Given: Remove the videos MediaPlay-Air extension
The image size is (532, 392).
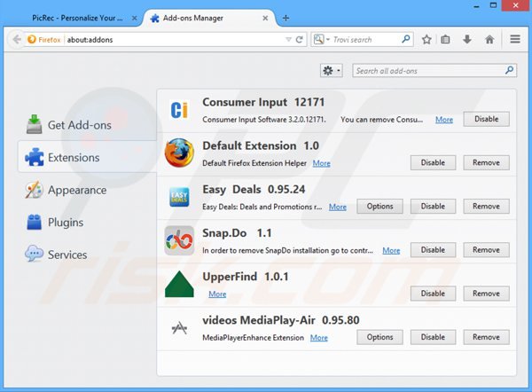Looking at the screenshot, I should pyautogui.click(x=486, y=337).
